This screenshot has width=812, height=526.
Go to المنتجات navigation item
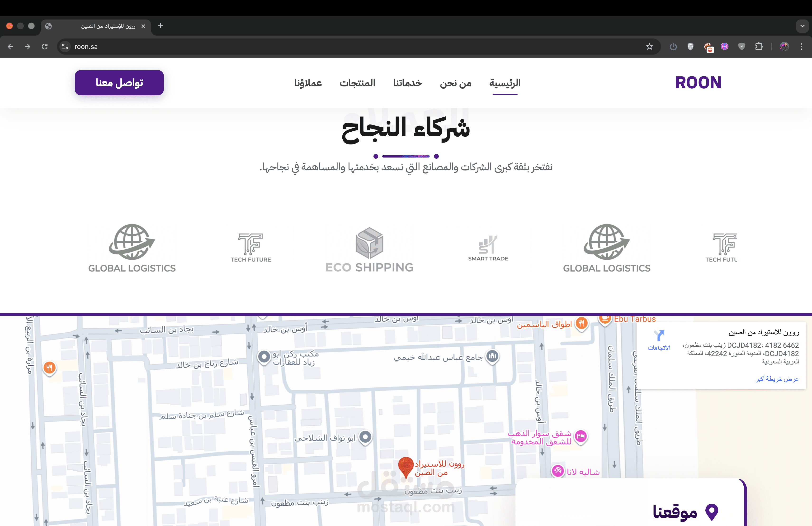coord(357,83)
